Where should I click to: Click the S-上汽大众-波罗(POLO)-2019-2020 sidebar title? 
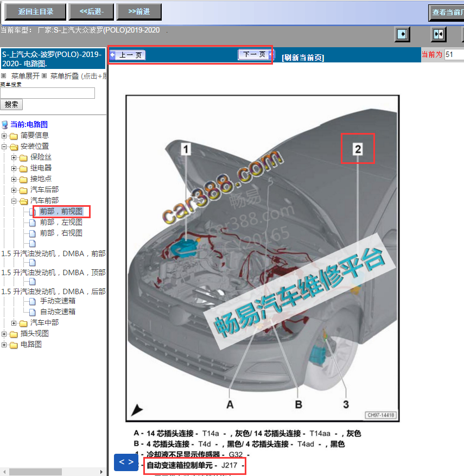click(x=53, y=59)
